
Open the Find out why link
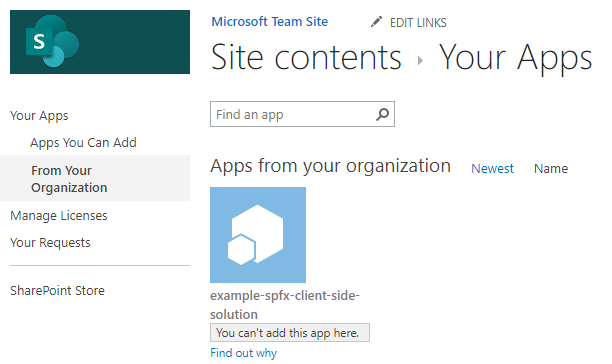(244, 353)
